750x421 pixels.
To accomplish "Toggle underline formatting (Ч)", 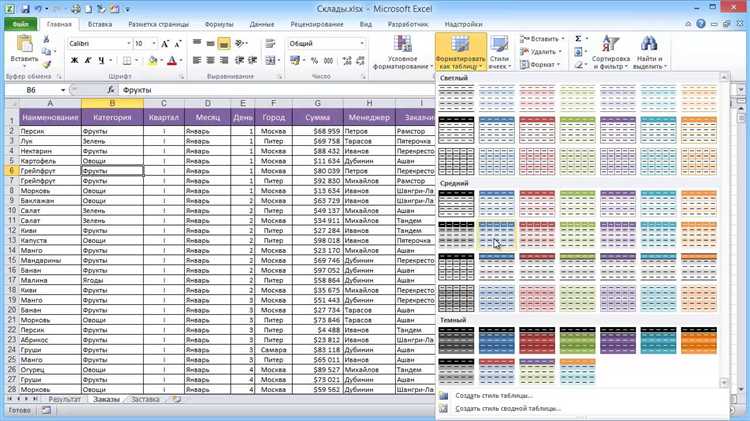I will 101,60.
